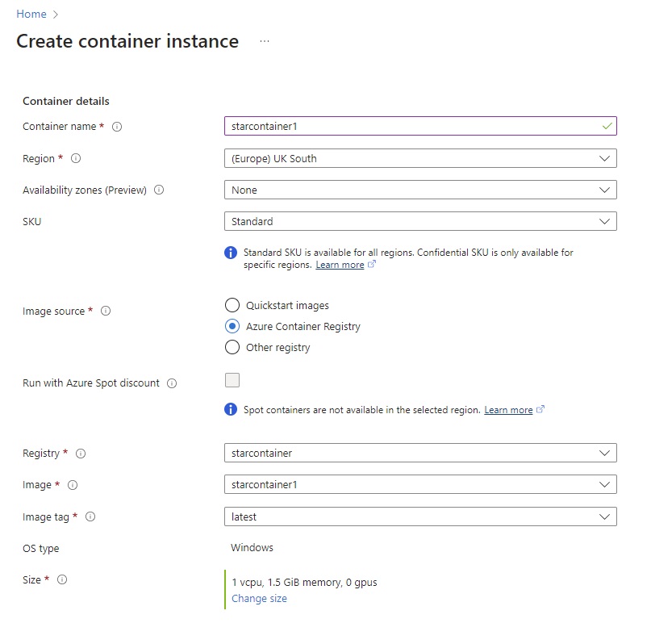Select Azure Container Registry radio button
Screen dimensions: 651x644
coord(232,326)
